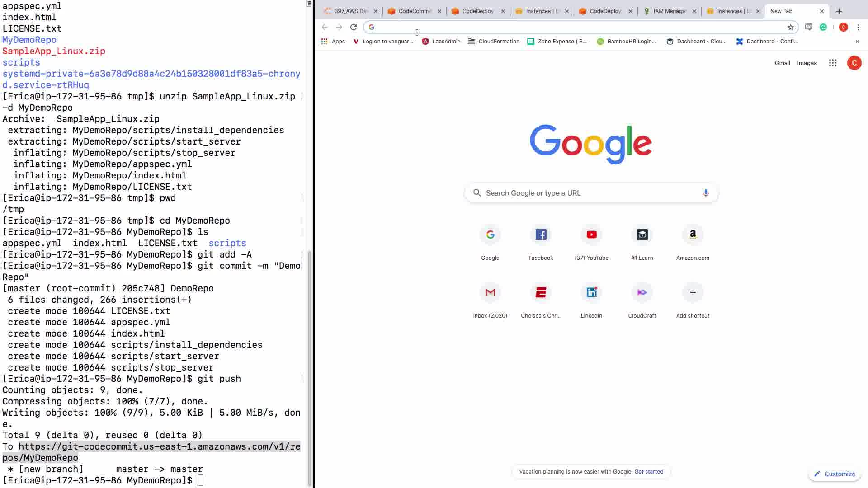Screen dimensions: 868x488
Task: Switch to the IAM Management tab
Action: click(669, 11)
